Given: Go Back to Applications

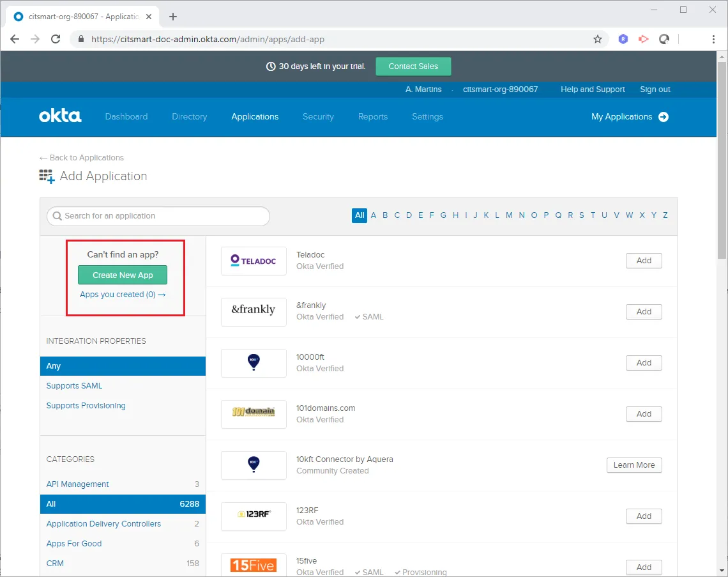Looking at the screenshot, I should click(x=82, y=157).
